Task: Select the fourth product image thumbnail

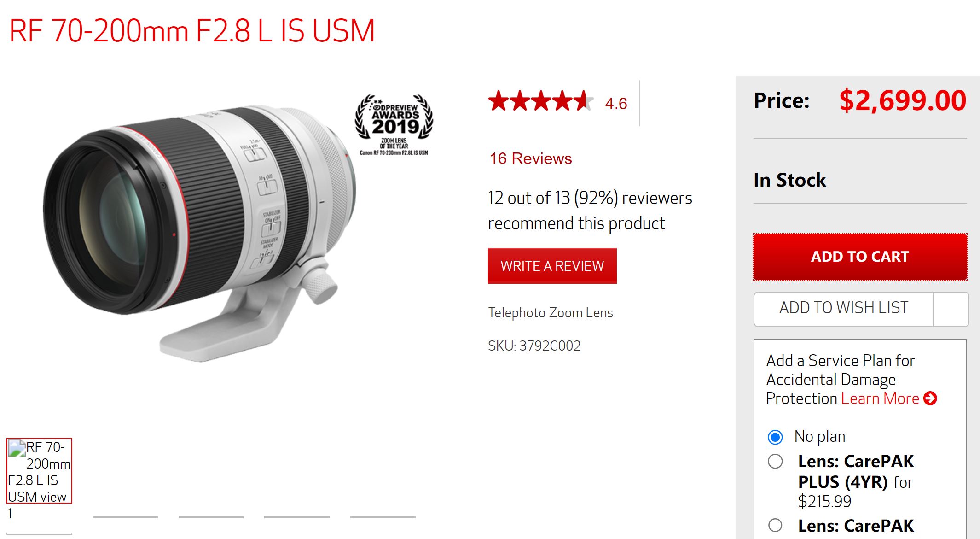Action: coord(297,517)
